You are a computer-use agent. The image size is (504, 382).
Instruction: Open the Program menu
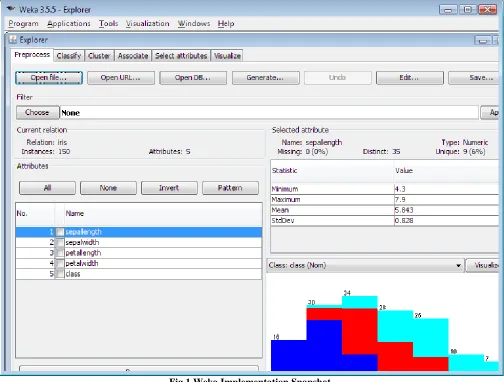[23, 24]
